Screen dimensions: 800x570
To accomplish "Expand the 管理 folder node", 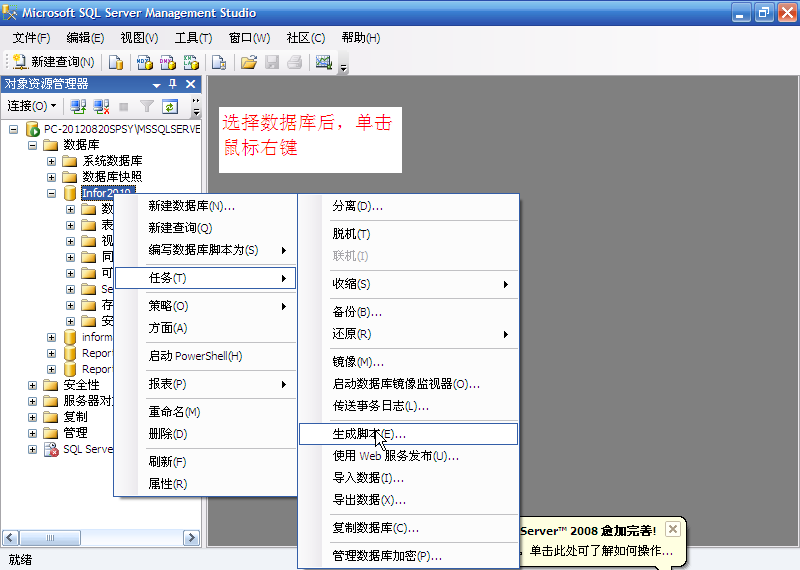I will tap(33, 433).
